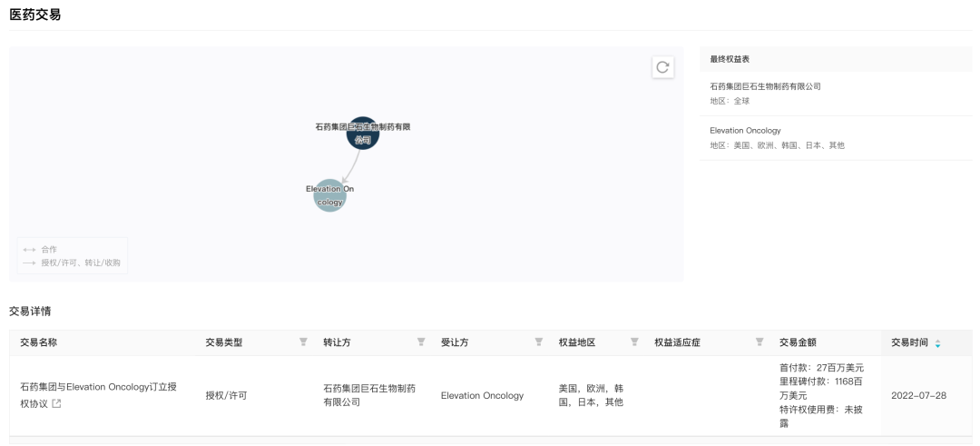Click the 权益地区 cell 美国,欧洲,韩国
Image resolution: width=980 pixels, height=446 pixels.
pos(592,395)
